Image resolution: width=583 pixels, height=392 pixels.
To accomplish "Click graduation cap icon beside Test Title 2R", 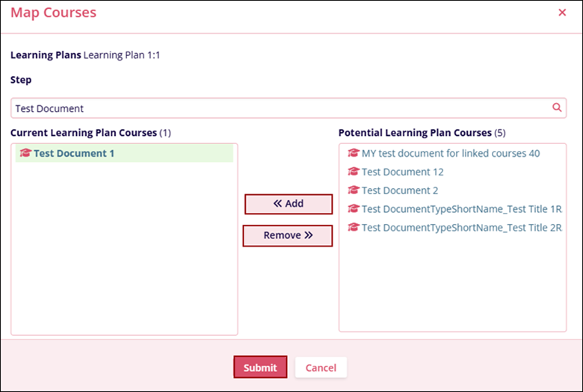I will point(354,228).
